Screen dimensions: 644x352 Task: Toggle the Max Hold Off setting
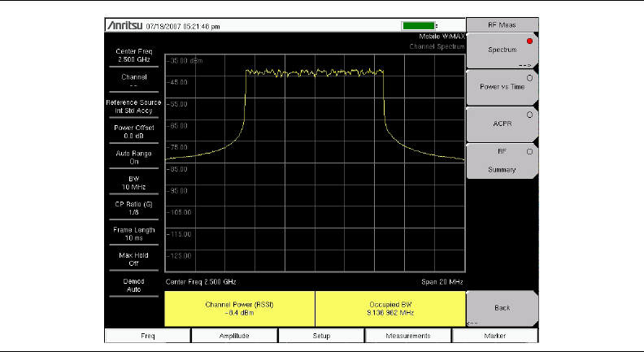(x=133, y=259)
